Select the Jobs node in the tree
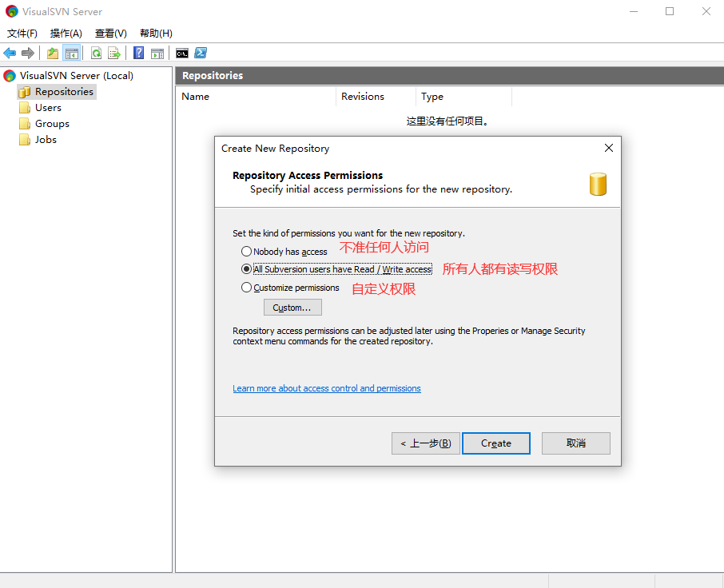Viewport: 724px width, 588px height. [46, 140]
